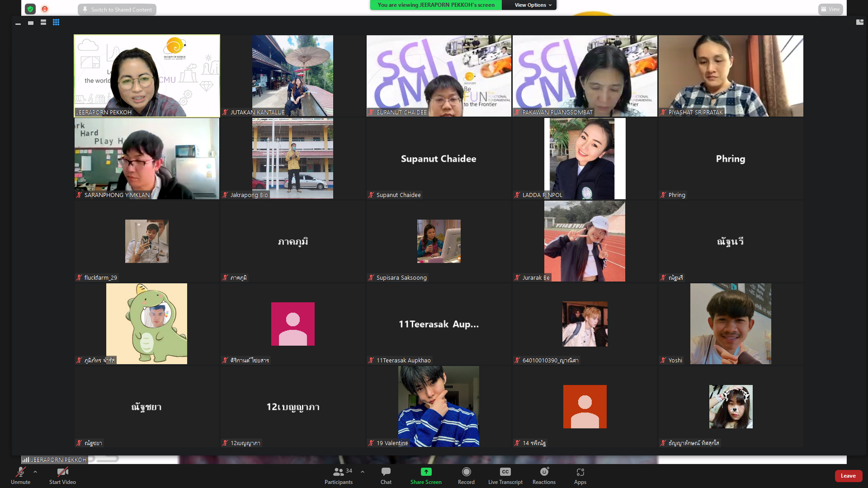
Task: Click the Record icon
Action: pos(466,472)
